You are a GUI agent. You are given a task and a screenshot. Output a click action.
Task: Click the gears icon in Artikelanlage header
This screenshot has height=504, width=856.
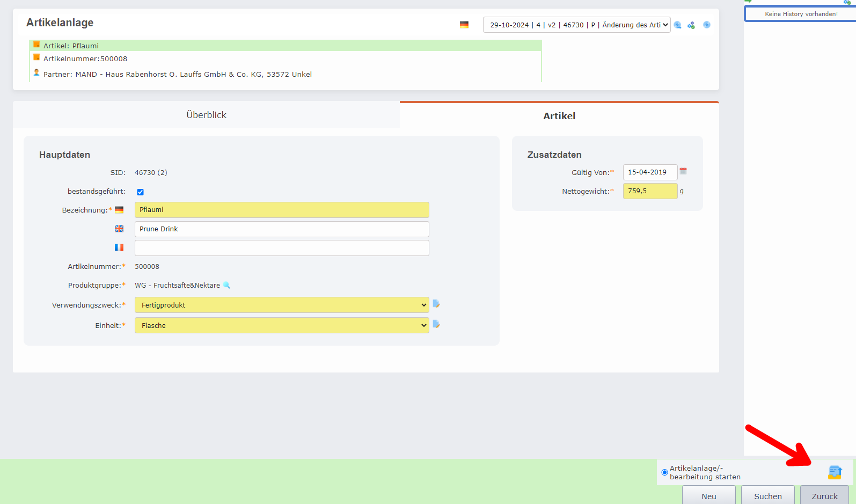pyautogui.click(x=691, y=25)
